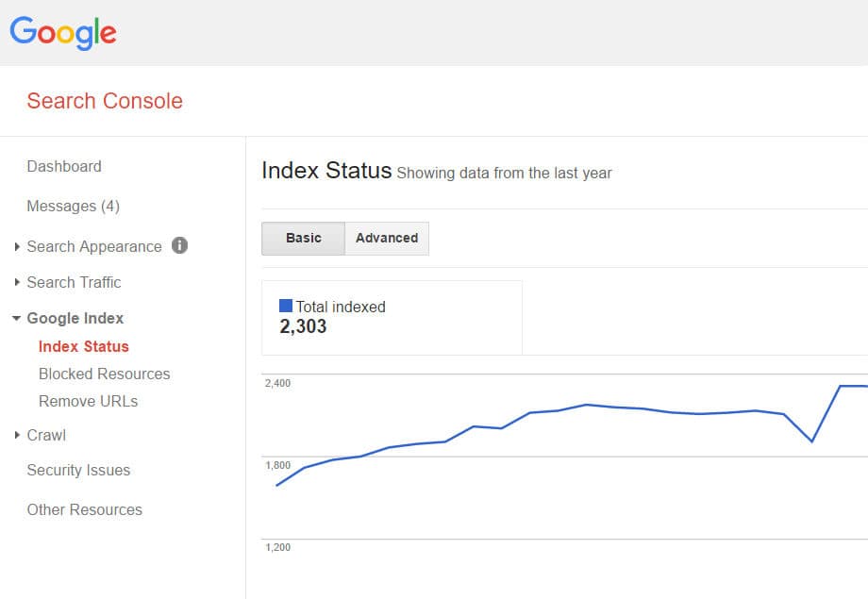Switch to the Advanced tab
Screen dimensions: 868x599
[x=387, y=239]
